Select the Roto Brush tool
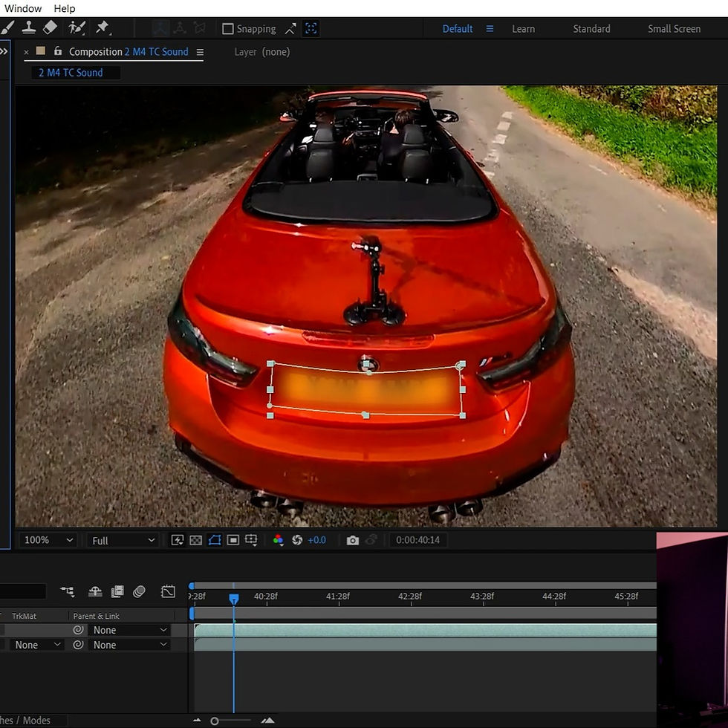The height and width of the screenshot is (728, 728). 77,27
